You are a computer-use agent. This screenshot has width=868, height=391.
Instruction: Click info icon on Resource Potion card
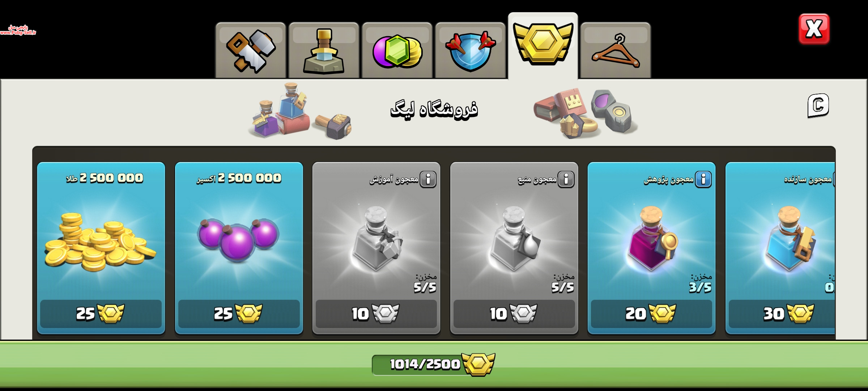tap(566, 179)
